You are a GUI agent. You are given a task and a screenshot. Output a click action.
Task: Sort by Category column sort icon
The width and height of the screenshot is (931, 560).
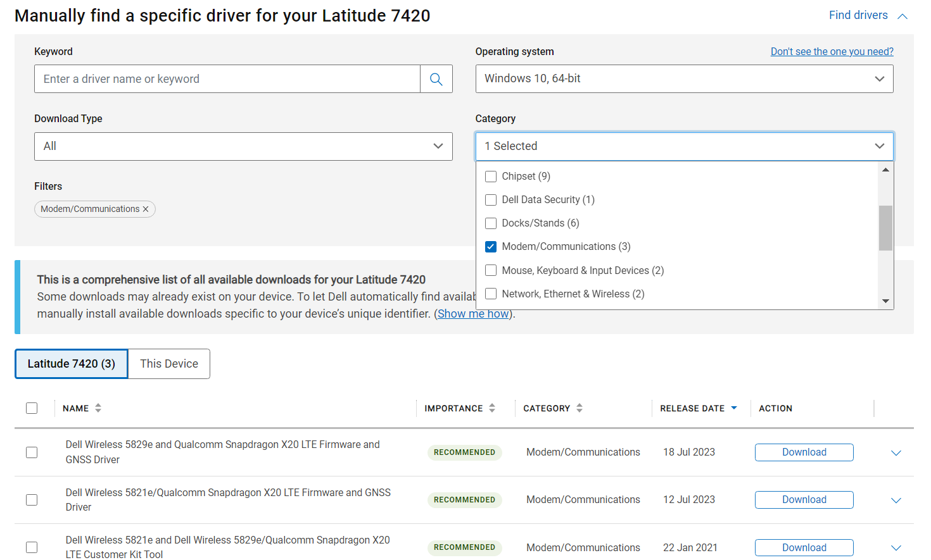pyautogui.click(x=579, y=408)
